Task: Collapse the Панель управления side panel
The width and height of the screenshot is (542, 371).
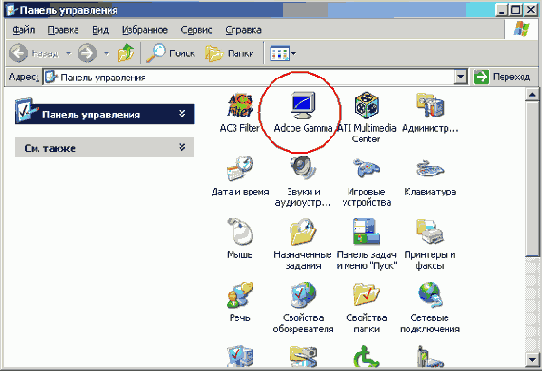Action: click(182, 114)
